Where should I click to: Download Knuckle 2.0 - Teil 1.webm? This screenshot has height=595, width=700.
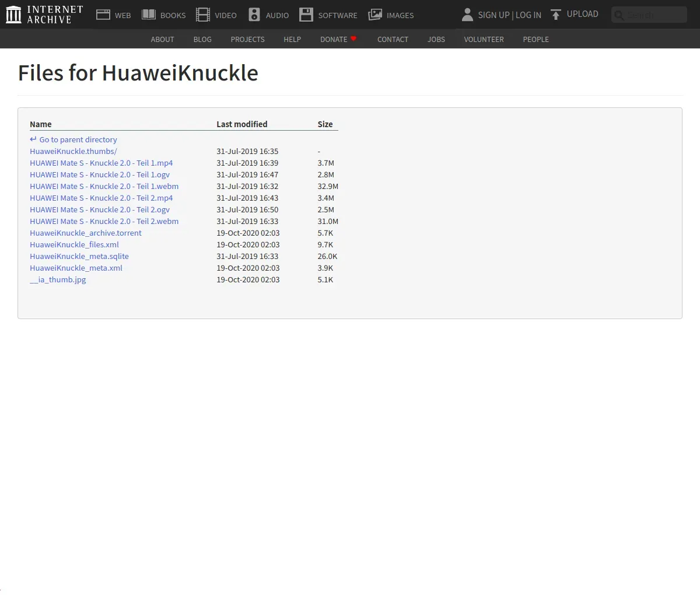tap(104, 186)
